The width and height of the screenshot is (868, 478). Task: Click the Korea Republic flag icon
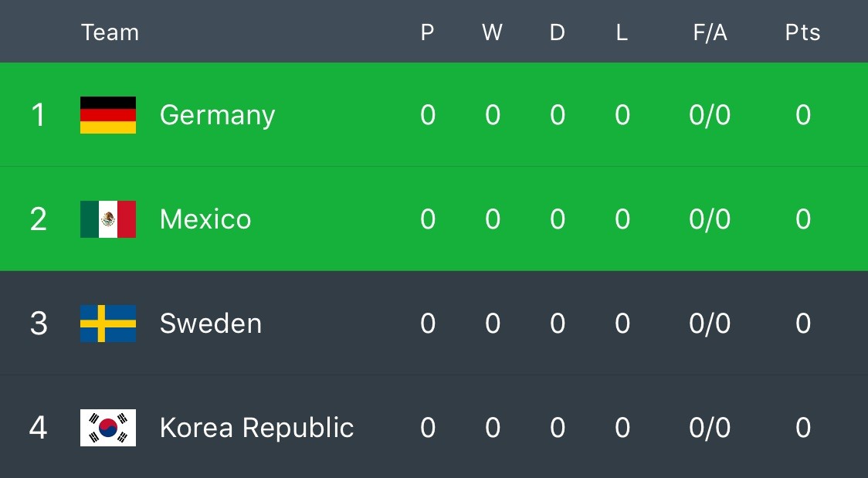108,428
